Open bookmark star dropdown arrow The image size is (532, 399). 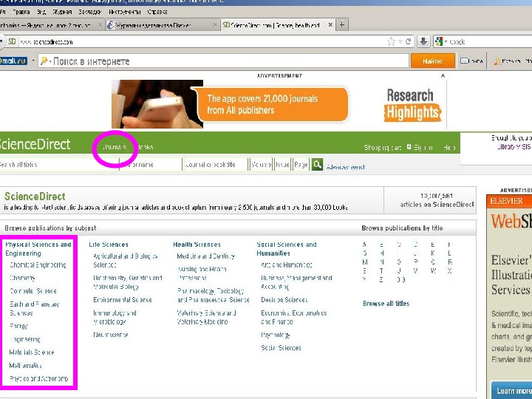pyautogui.click(x=400, y=41)
